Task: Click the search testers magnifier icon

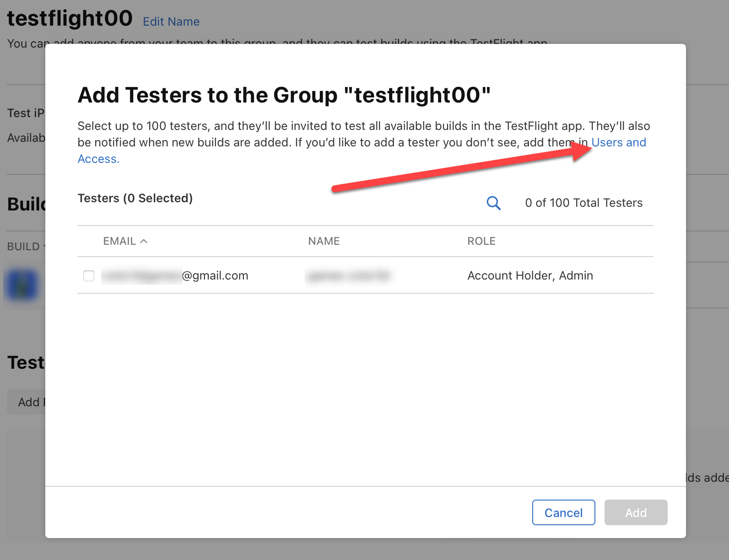Action: click(493, 203)
